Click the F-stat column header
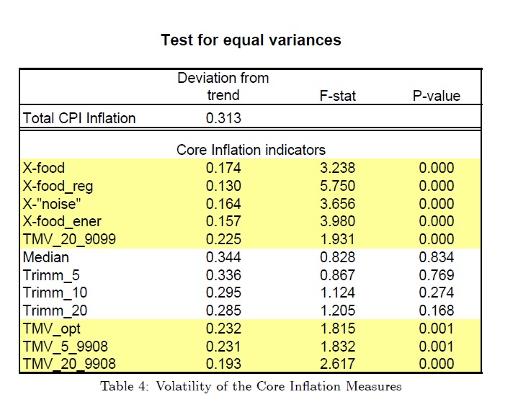Viewport: 518px width, 420px height. coord(338,96)
